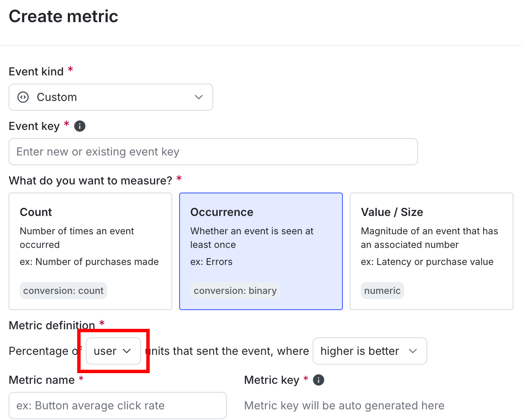The image size is (522, 420).
Task: Choose the Value / Size measurement option
Action: pos(431,251)
